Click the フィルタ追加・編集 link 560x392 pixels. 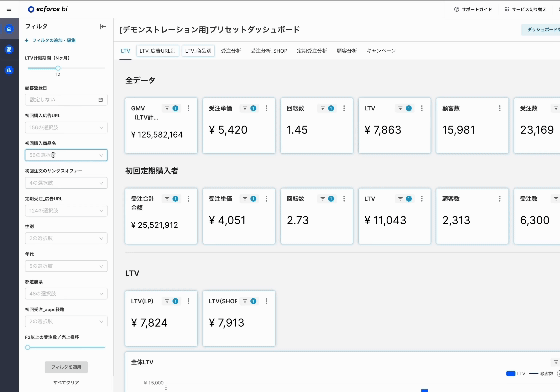pos(50,40)
